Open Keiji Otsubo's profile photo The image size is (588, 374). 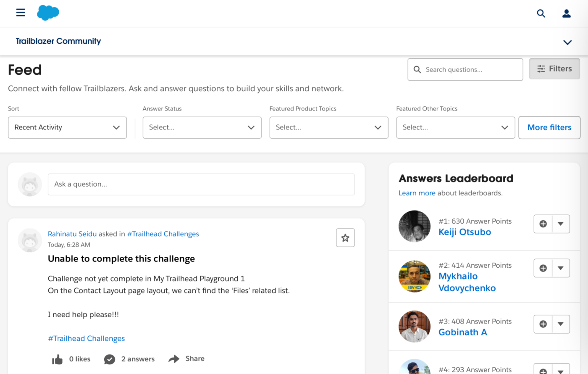[x=415, y=226]
